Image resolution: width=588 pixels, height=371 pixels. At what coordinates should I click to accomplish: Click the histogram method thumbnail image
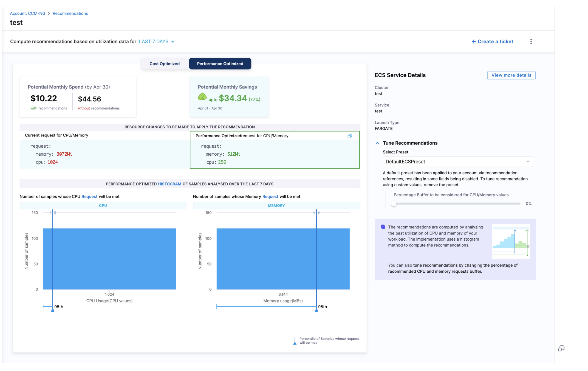point(511,242)
